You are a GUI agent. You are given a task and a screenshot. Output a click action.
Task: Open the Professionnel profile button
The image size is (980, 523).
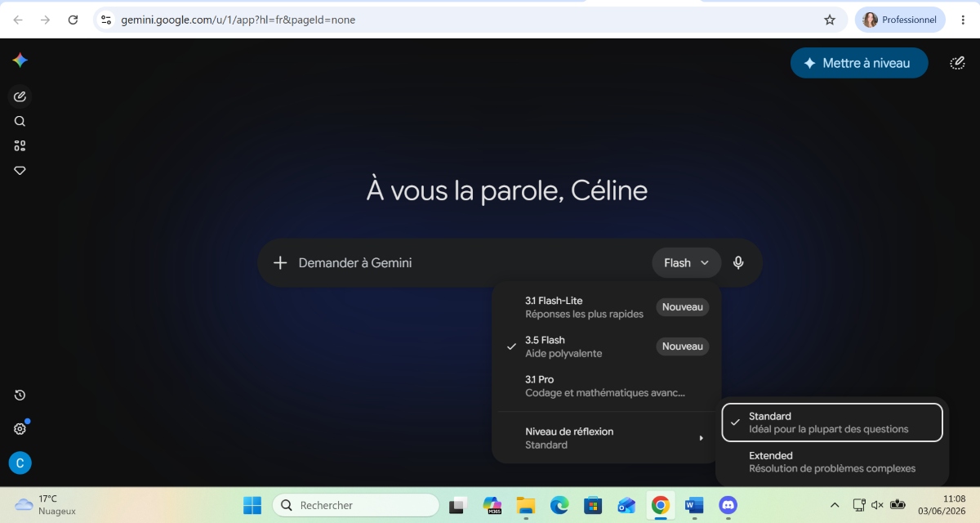point(900,20)
